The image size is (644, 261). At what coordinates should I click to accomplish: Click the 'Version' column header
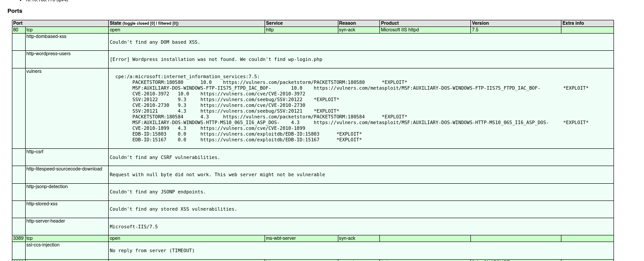516,23
